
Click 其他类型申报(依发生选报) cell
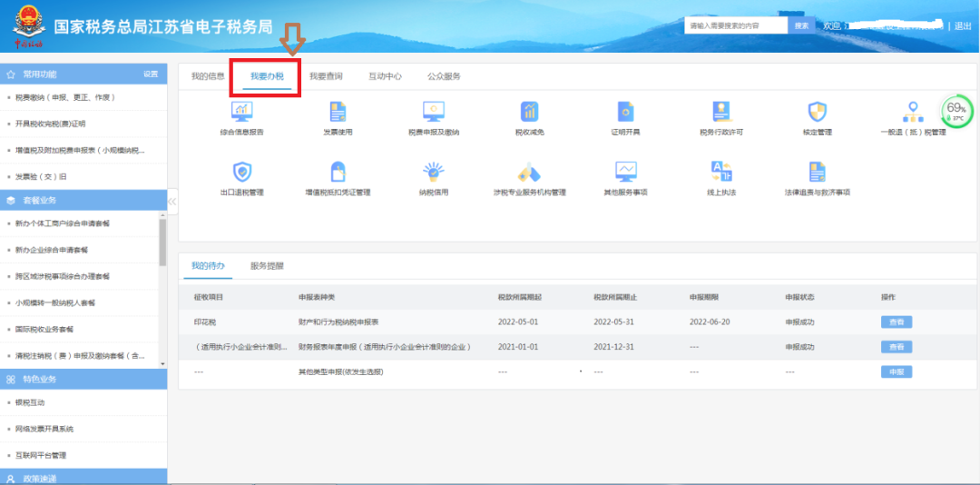point(340,371)
